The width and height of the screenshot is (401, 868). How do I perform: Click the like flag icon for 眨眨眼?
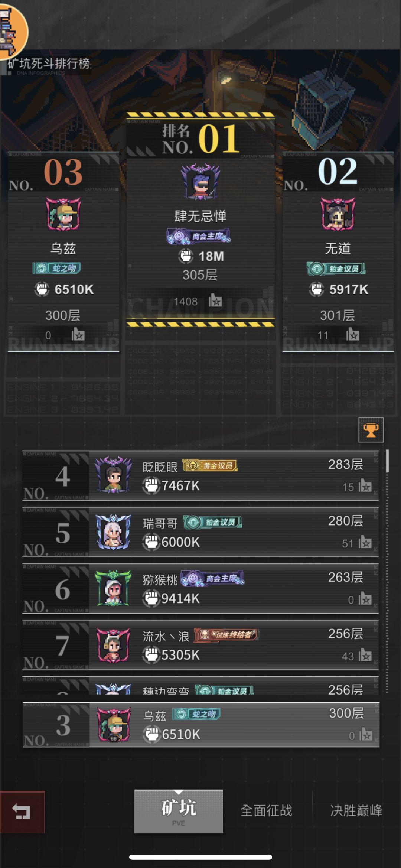[x=365, y=485]
